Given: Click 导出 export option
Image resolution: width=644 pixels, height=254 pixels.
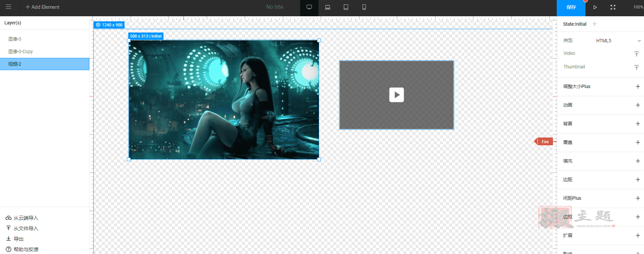Looking at the screenshot, I should tap(15, 239).
